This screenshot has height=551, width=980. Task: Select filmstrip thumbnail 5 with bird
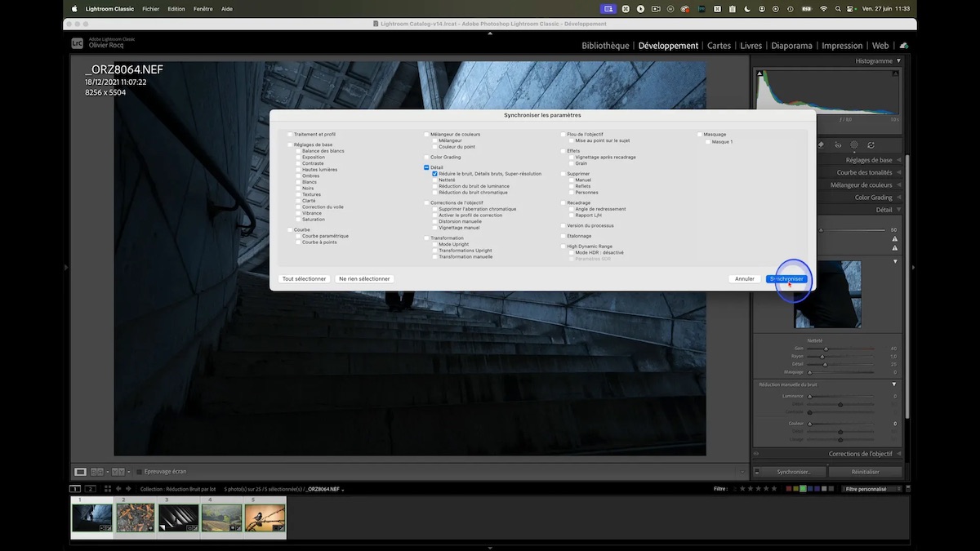pos(265,518)
